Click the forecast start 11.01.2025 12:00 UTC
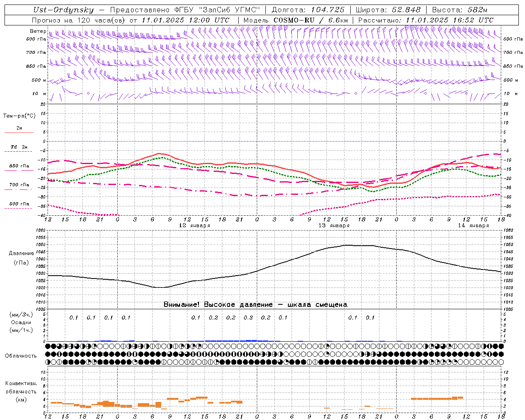525x420 pixels. (185, 20)
